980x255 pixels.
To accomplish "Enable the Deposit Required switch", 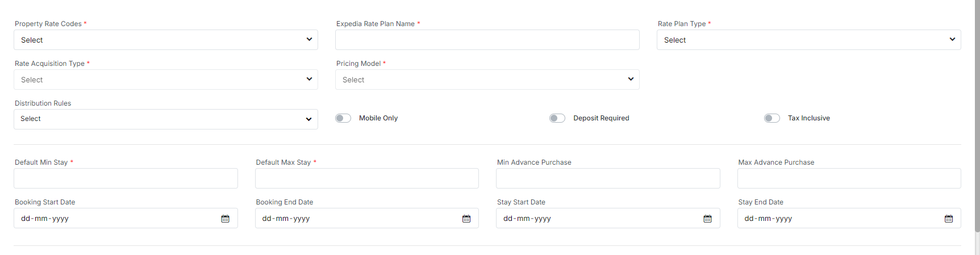I will point(557,118).
